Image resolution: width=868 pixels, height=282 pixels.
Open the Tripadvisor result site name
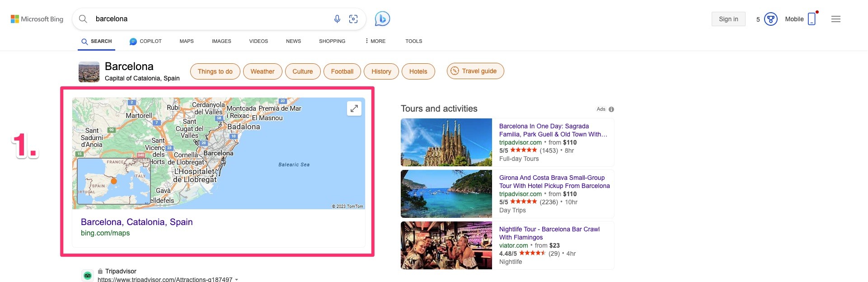tap(121, 271)
